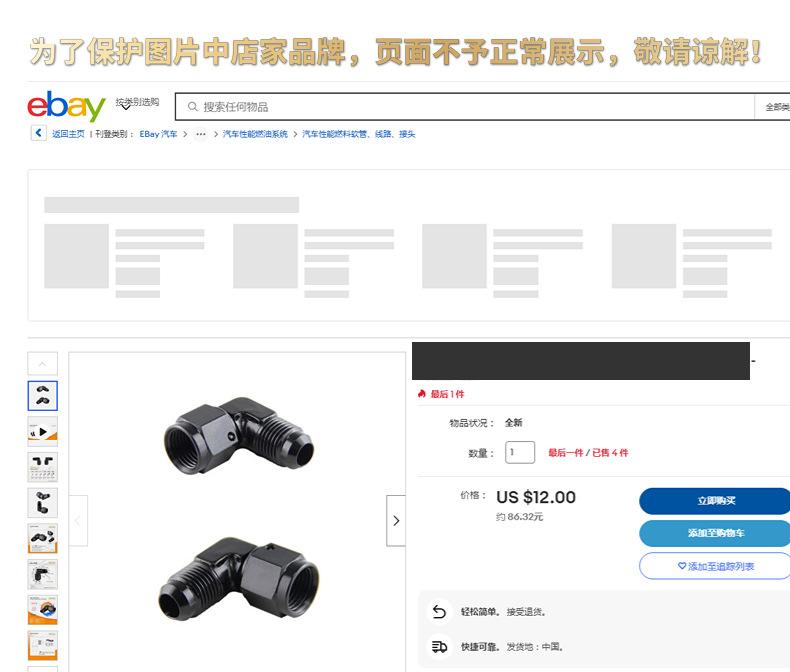The width and height of the screenshot is (790, 672).
Task: Click the 添加至购物车 button
Action: click(715, 533)
